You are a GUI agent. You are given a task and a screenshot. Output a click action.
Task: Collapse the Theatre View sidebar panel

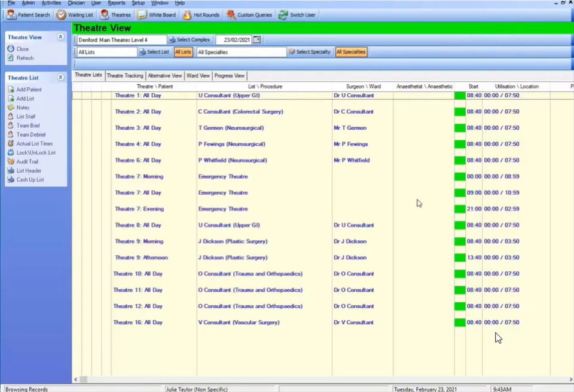coord(60,37)
